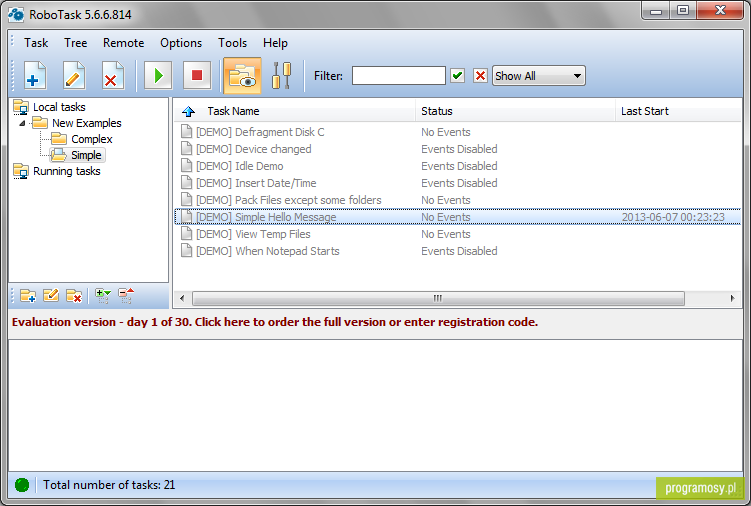
Task: Select the [DEMO] Defragment Disk C task
Action: [457, 132]
